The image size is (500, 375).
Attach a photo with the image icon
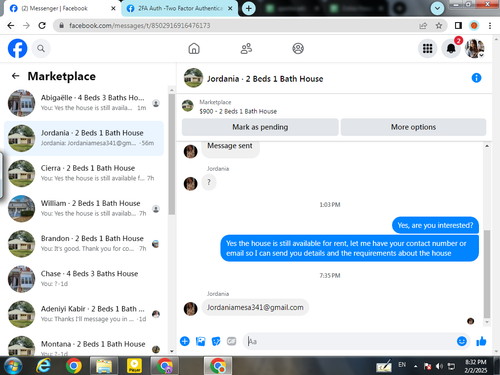pos(200,341)
